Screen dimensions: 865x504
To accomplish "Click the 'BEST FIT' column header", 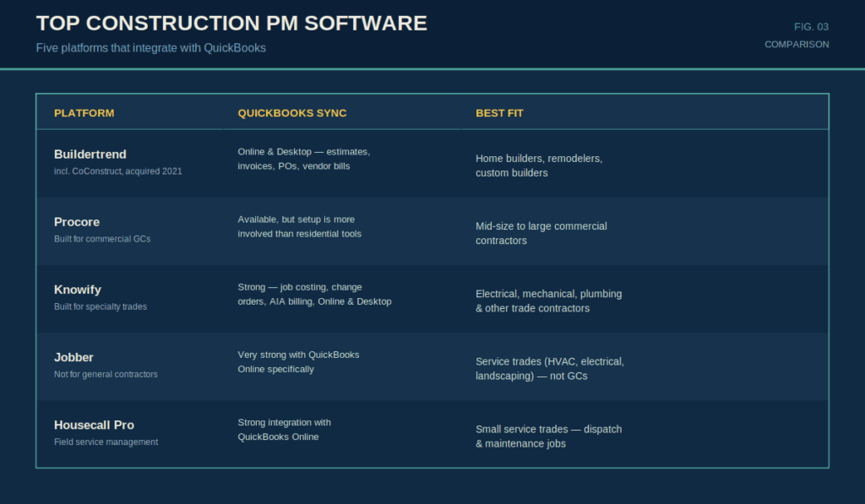I will [x=499, y=113].
